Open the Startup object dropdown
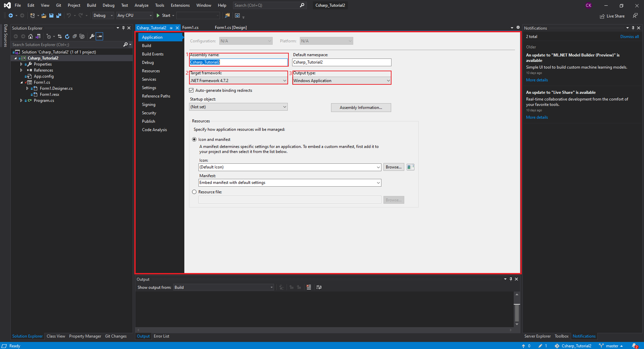644x349 pixels. coord(238,107)
